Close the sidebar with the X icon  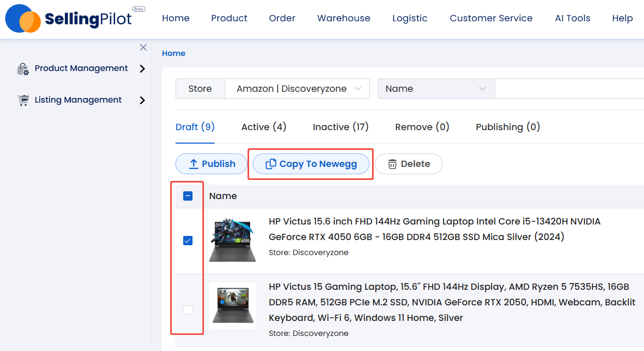[x=143, y=48]
